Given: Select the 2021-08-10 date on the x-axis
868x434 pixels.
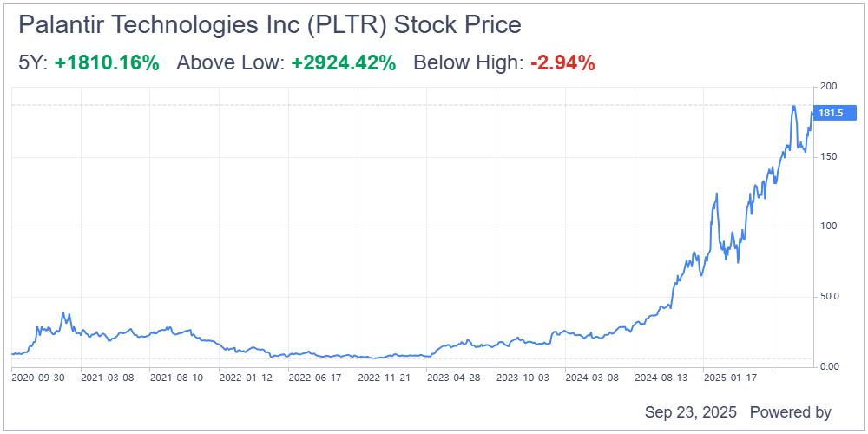Looking at the screenshot, I should (x=176, y=378).
